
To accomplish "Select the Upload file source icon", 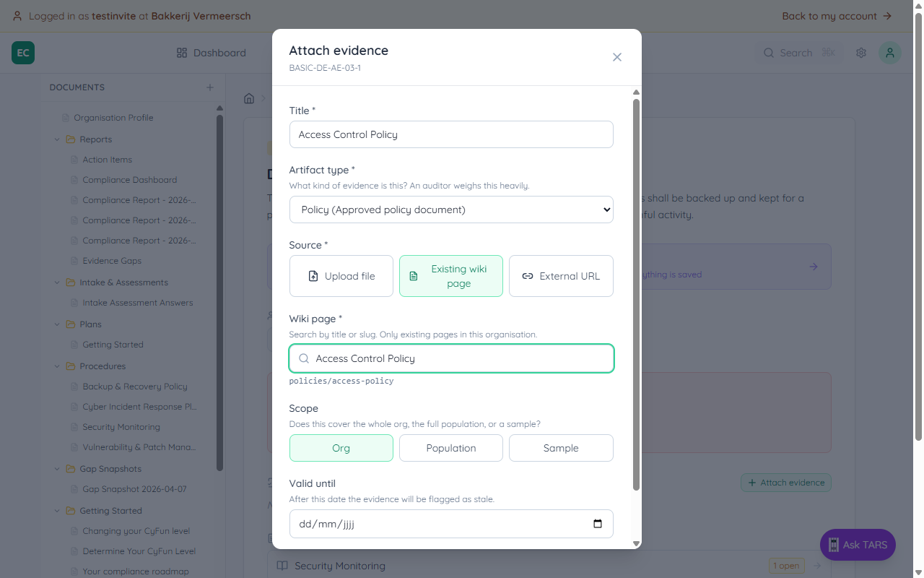I will [313, 275].
